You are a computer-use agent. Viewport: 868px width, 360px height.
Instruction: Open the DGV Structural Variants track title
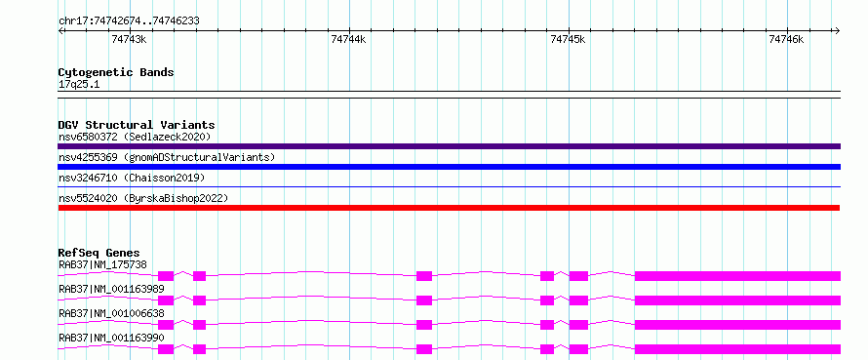pyautogui.click(x=137, y=125)
